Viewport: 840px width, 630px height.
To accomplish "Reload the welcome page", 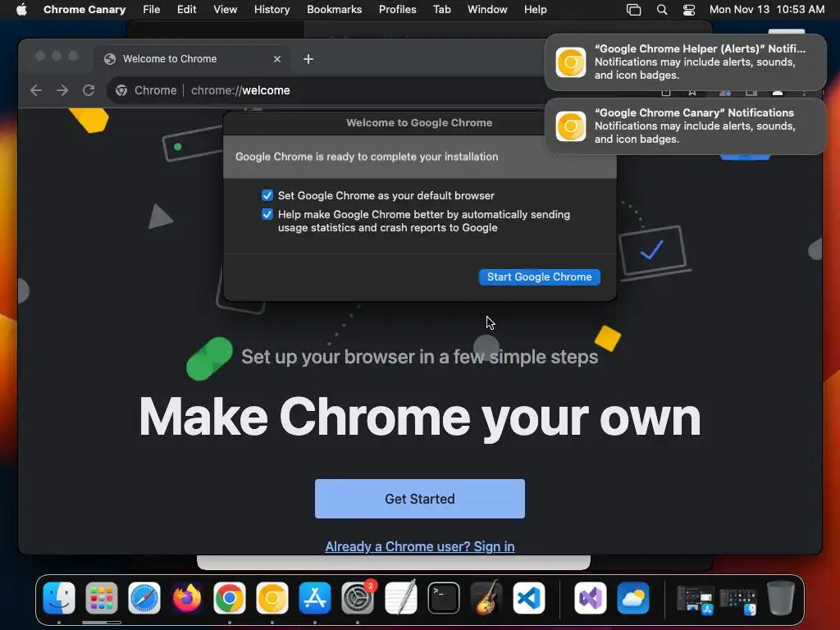I will click(x=89, y=90).
